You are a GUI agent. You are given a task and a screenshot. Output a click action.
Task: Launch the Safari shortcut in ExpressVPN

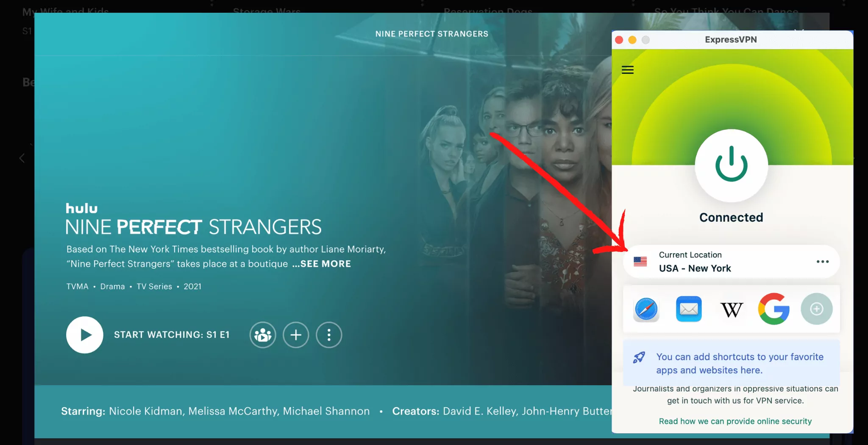[646, 309]
